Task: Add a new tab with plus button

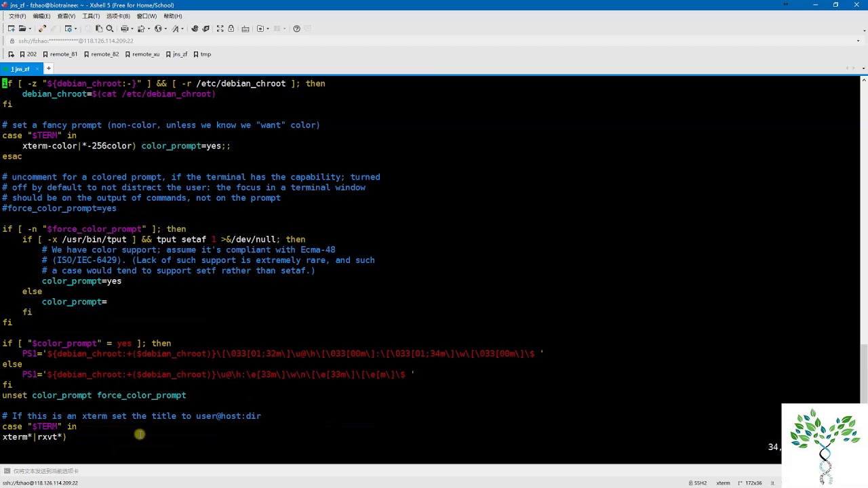Action: click(48, 68)
